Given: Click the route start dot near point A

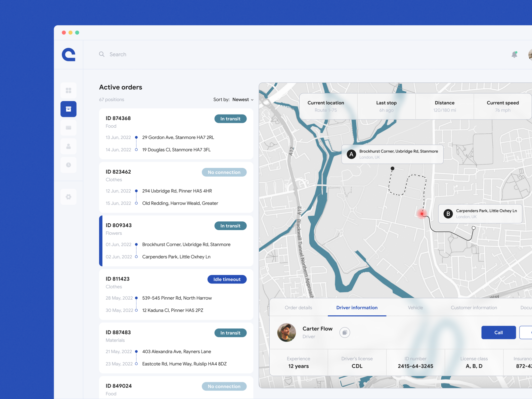Looking at the screenshot, I should (392, 168).
